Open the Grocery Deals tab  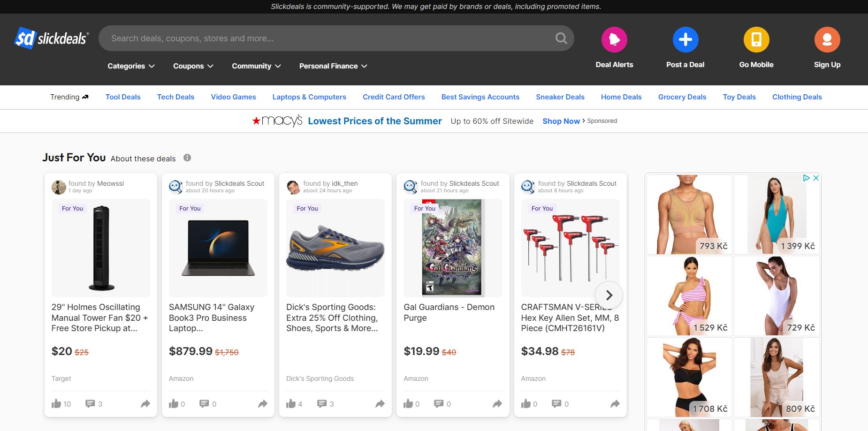(682, 97)
